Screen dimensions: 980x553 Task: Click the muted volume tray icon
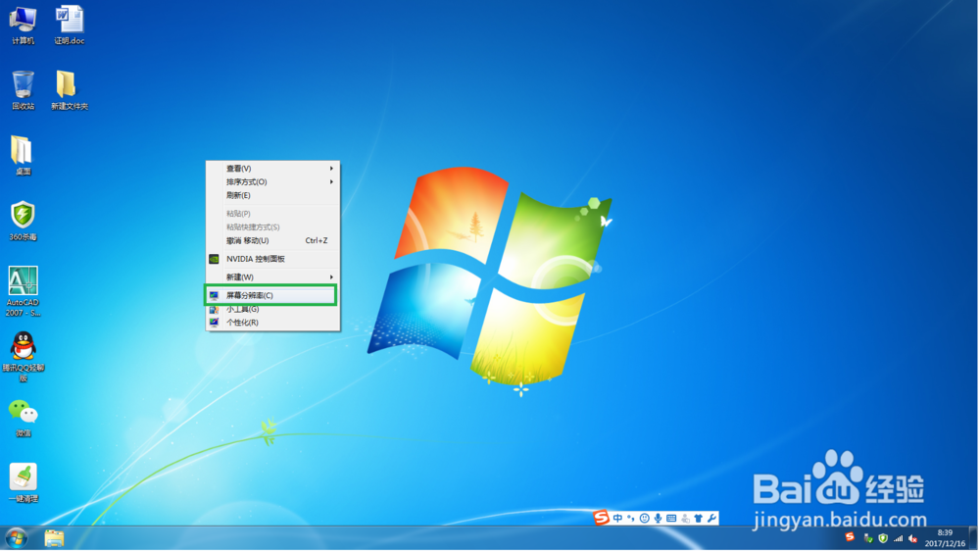click(913, 538)
